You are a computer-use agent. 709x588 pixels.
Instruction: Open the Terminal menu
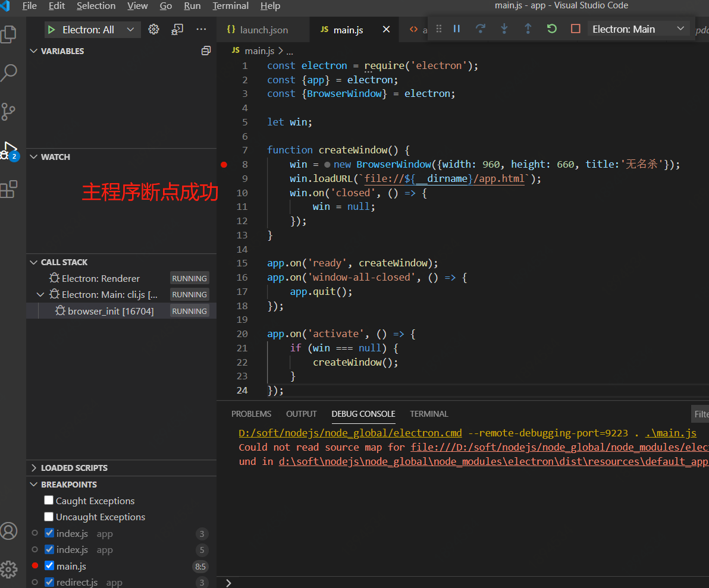(x=231, y=6)
